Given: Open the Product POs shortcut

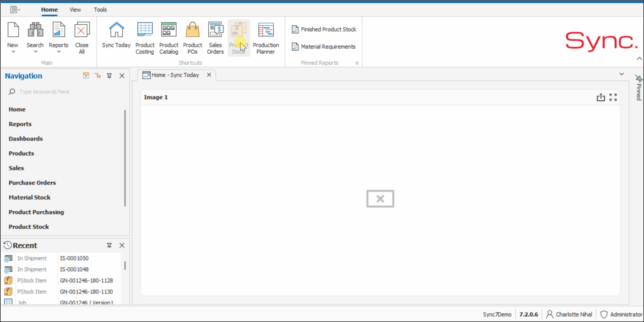Looking at the screenshot, I should point(192,38).
